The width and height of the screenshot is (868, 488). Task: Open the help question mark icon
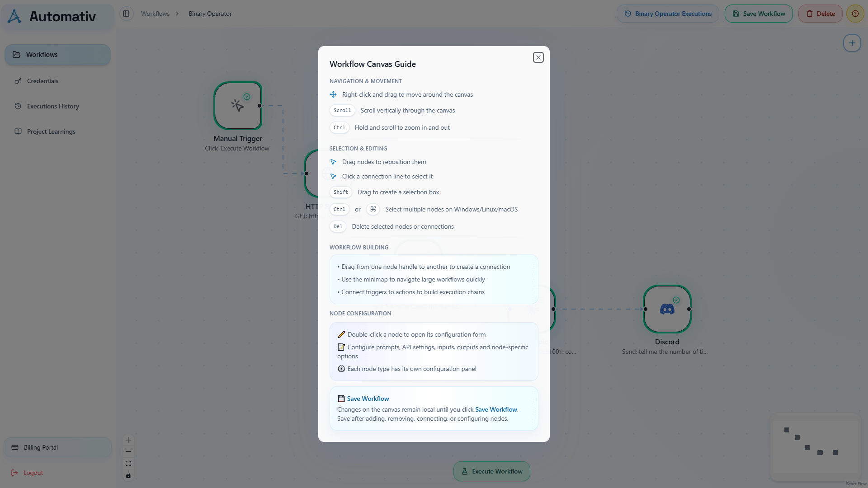855,14
